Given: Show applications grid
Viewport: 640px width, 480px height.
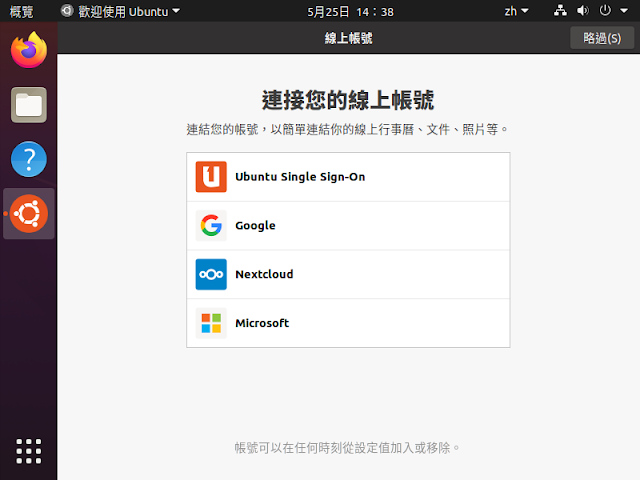Looking at the screenshot, I should pyautogui.click(x=29, y=451).
